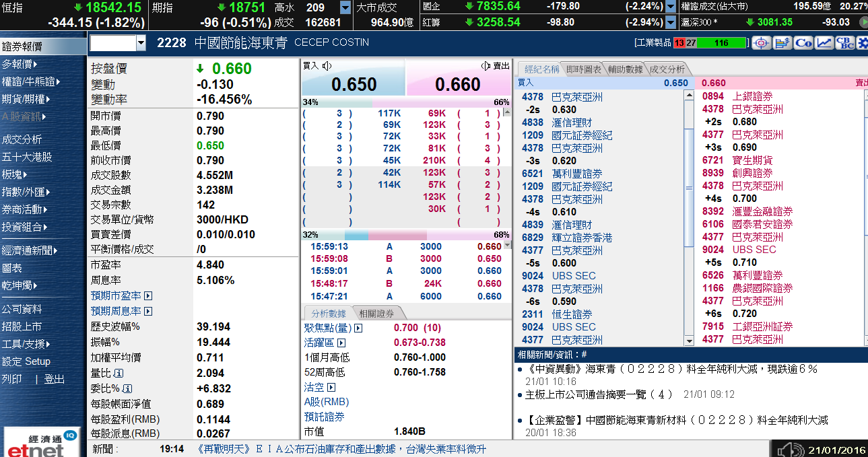868x457 pixels.
Task: Expand the 權證/牛熊證 sidebar menu
Action: pos(31,81)
